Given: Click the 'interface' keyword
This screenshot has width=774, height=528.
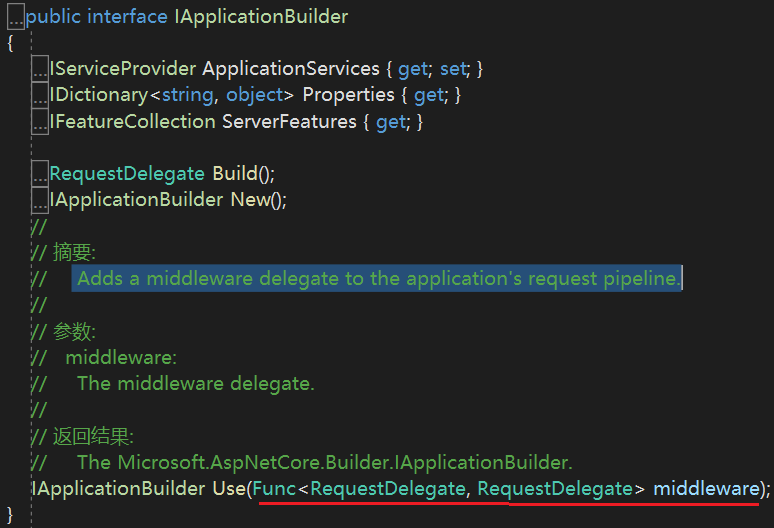Looking at the screenshot, I should [x=127, y=17].
